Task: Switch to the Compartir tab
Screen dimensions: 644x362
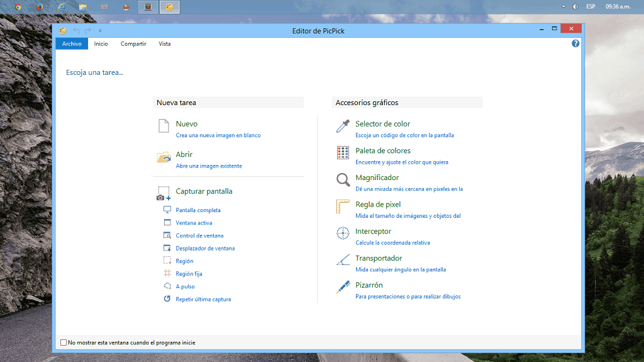Action: pyautogui.click(x=133, y=43)
